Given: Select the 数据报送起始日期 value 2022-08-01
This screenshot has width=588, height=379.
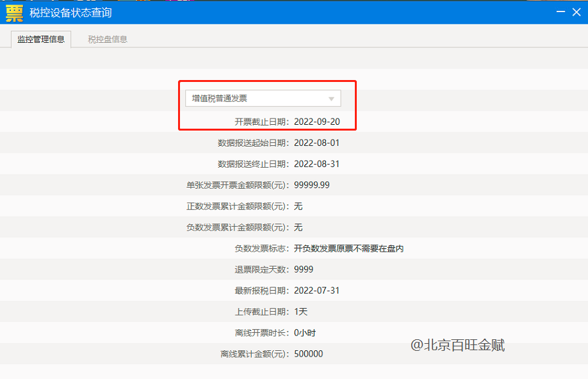Looking at the screenshot, I should [316, 143].
